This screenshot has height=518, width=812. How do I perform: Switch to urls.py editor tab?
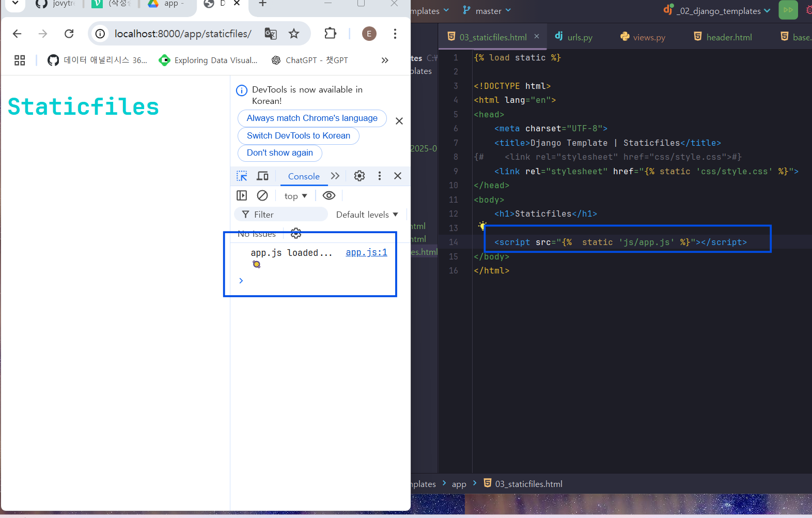point(573,37)
